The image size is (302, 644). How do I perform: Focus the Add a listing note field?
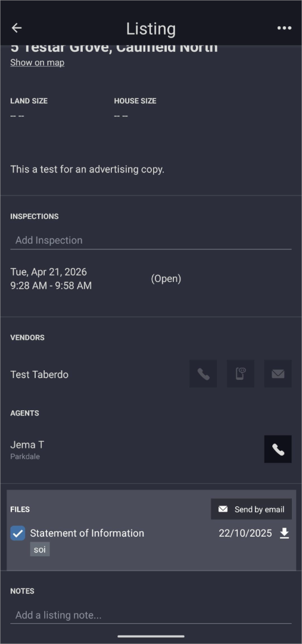tap(151, 615)
